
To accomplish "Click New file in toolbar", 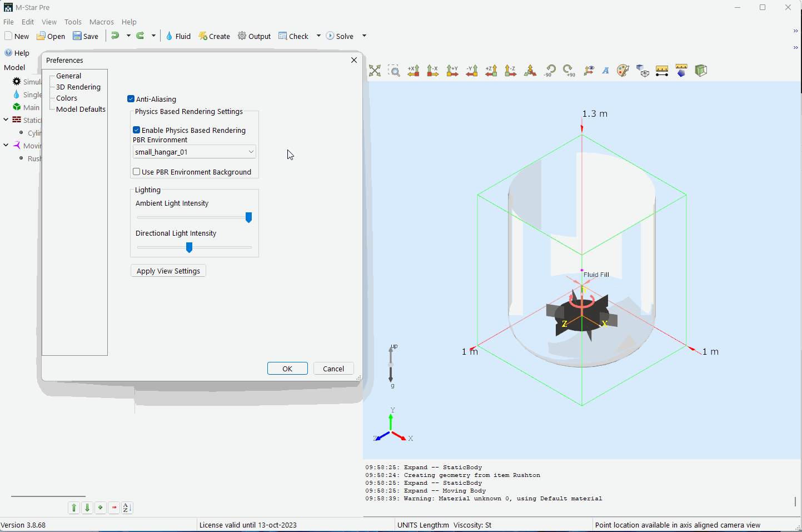I will coord(17,36).
